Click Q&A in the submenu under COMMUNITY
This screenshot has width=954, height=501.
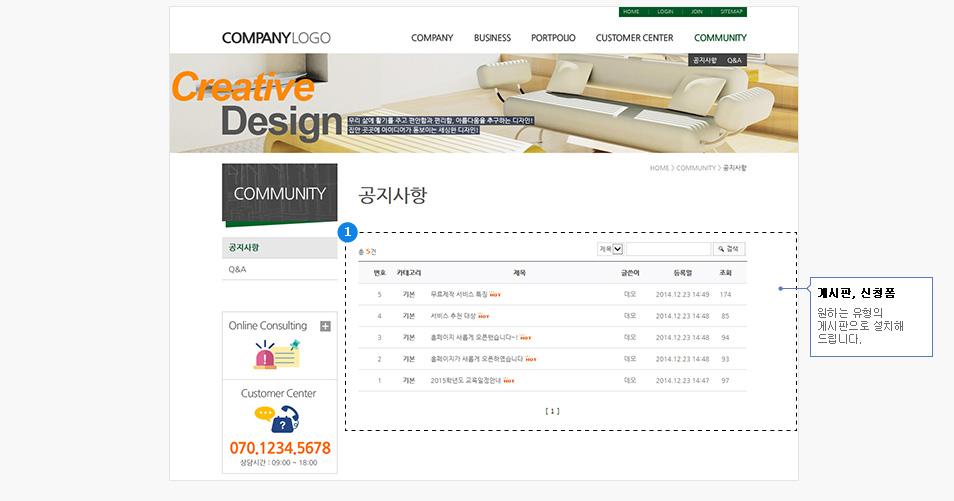[x=734, y=60]
